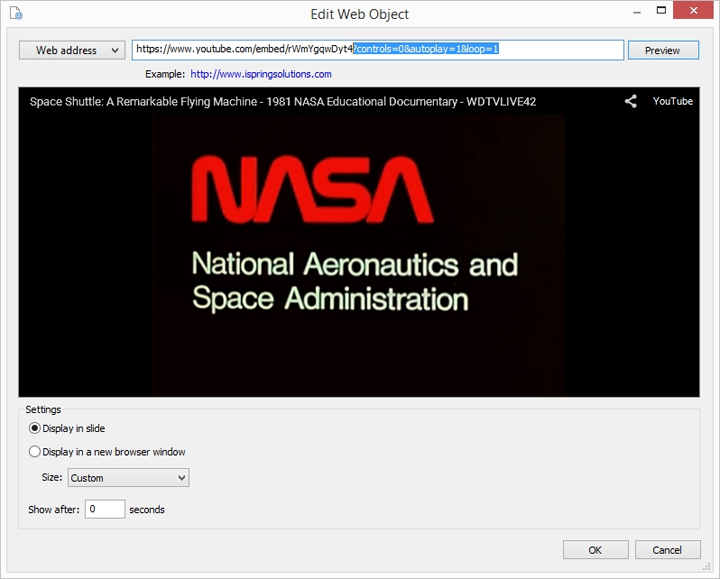The width and height of the screenshot is (720, 579).
Task: Click the Preview button
Action: [x=663, y=50]
